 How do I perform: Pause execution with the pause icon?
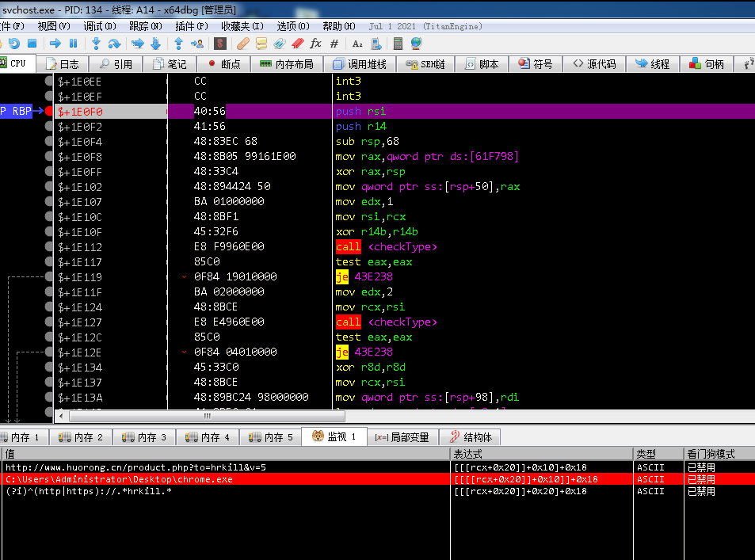74,44
